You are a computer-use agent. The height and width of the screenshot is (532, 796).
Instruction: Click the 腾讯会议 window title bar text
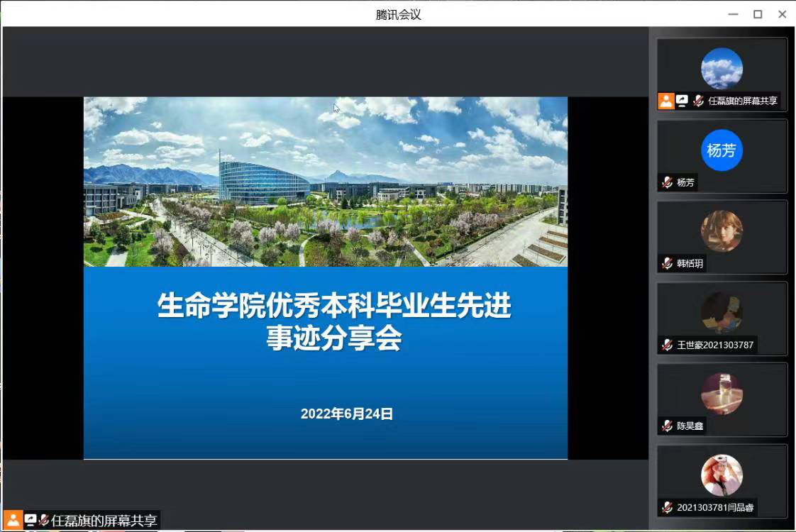398,14
